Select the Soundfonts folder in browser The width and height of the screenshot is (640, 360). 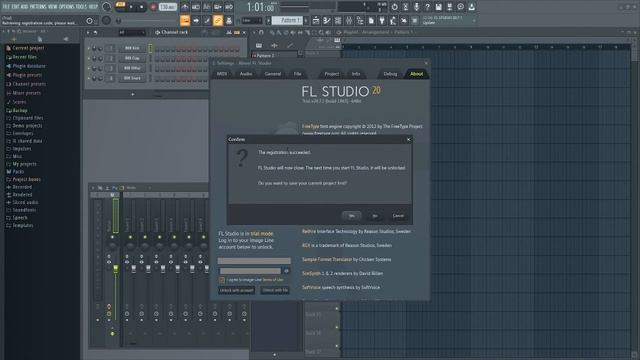(x=24, y=210)
